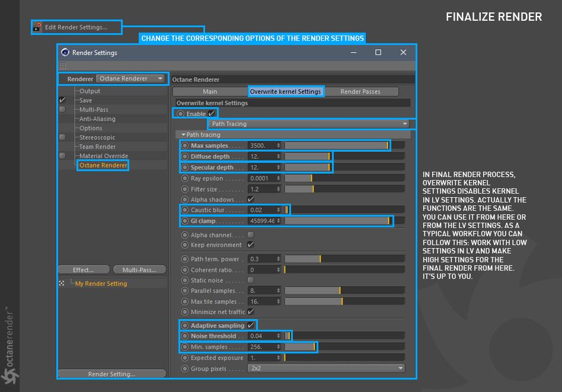Viewport: 562px width, 392px height.
Task: Select Material Override in the settings list
Action: click(104, 156)
